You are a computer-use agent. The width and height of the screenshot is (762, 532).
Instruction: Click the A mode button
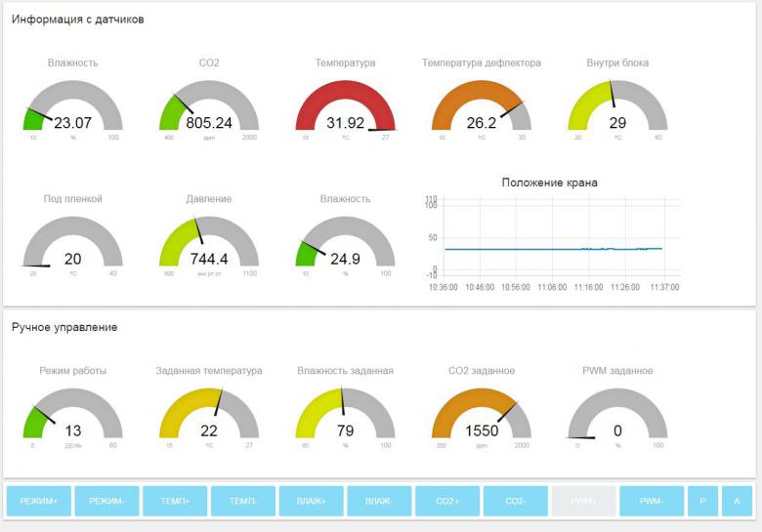[x=737, y=501]
